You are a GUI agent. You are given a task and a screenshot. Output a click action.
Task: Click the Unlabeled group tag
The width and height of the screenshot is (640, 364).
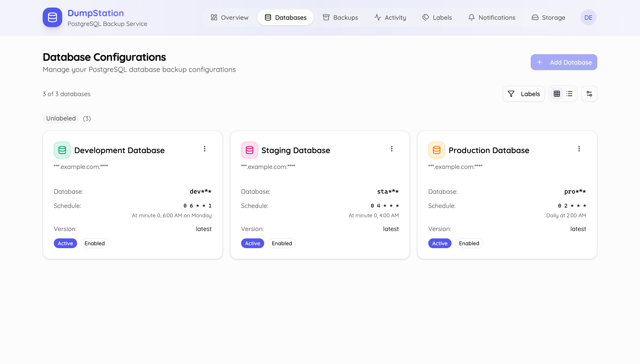point(61,118)
